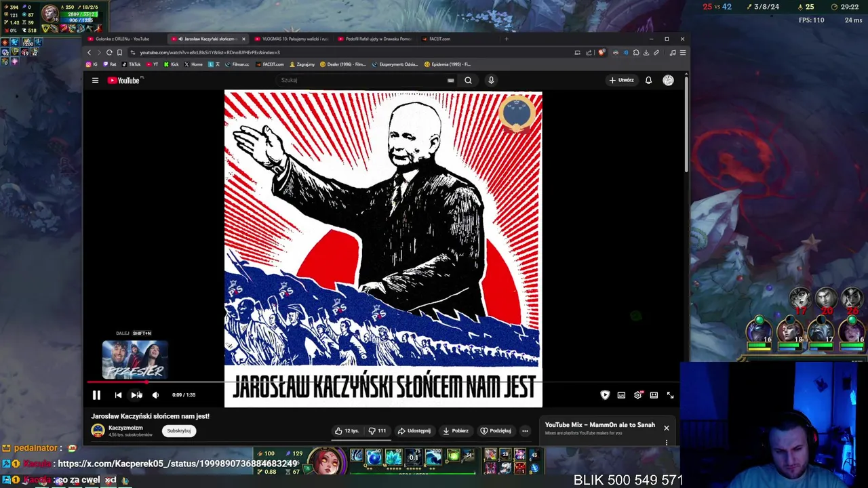Open the on-screen keyboard icon in search
Screen dimensions: 868x488
click(450, 80)
